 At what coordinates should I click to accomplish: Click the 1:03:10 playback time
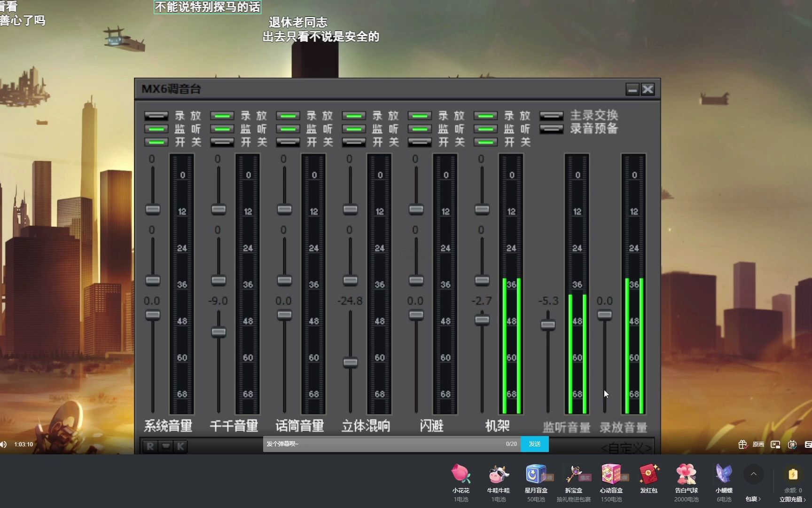[23, 444]
